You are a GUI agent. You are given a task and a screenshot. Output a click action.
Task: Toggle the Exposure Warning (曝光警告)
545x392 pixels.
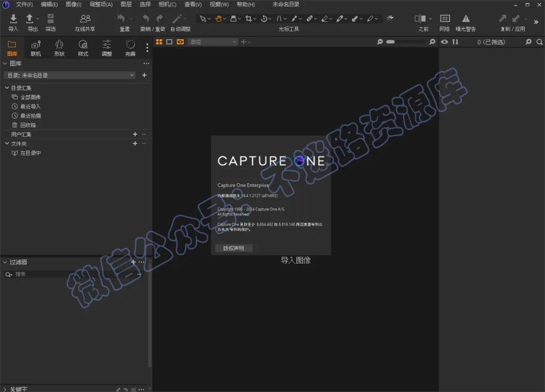coord(466,19)
